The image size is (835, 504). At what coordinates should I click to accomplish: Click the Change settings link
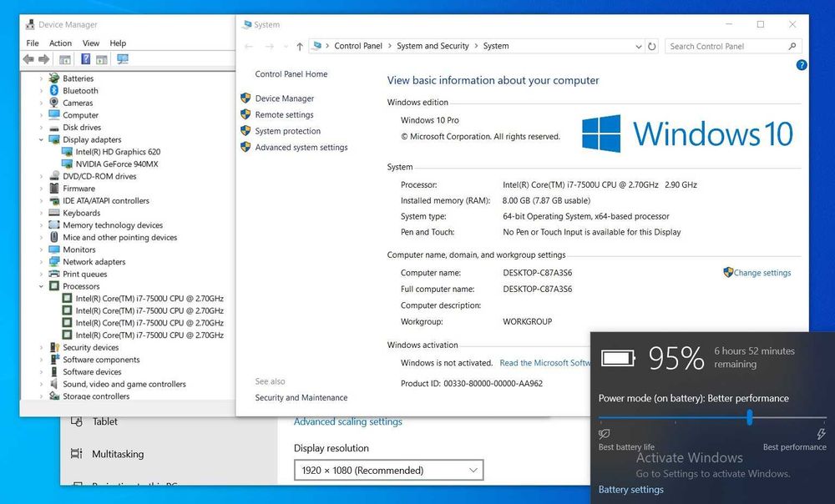(762, 273)
